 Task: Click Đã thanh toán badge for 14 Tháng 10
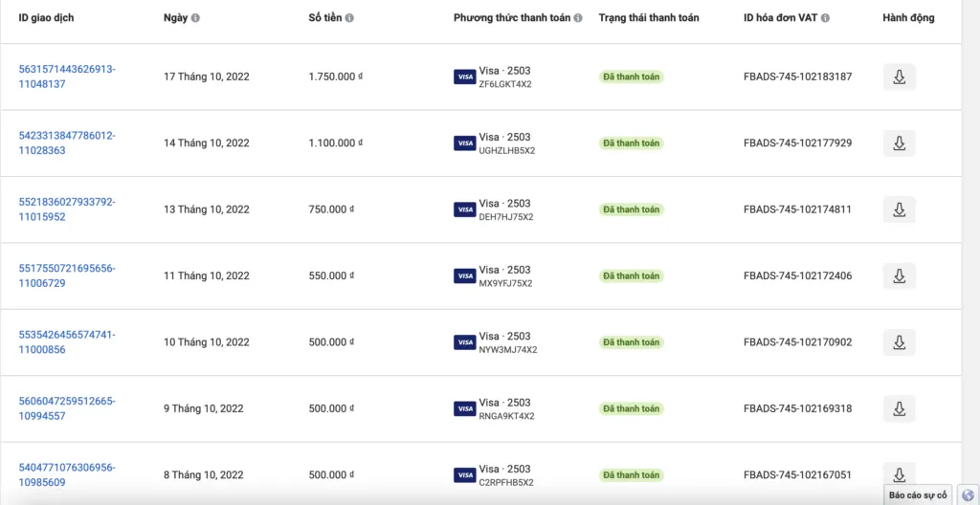click(632, 143)
